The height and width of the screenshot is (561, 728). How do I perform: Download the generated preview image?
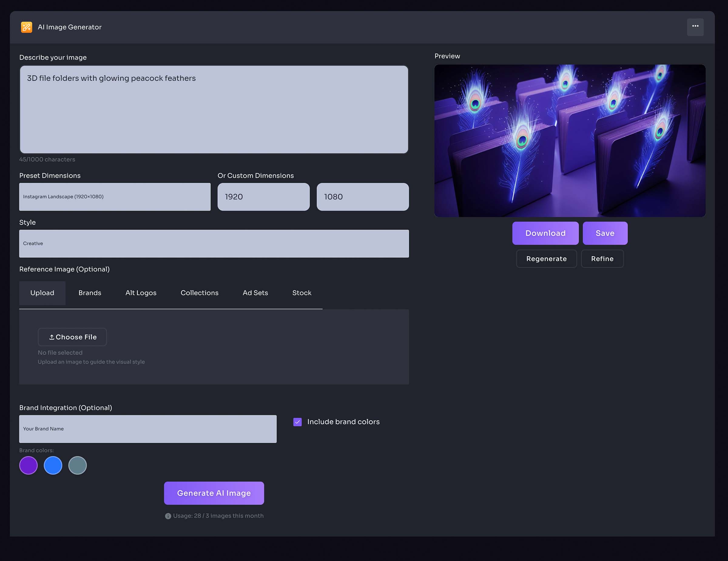coord(545,233)
